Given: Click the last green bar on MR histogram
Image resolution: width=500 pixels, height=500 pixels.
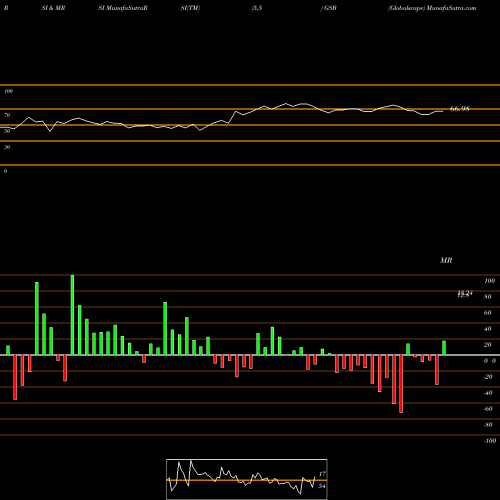Looking at the screenshot, I should pos(444,348).
